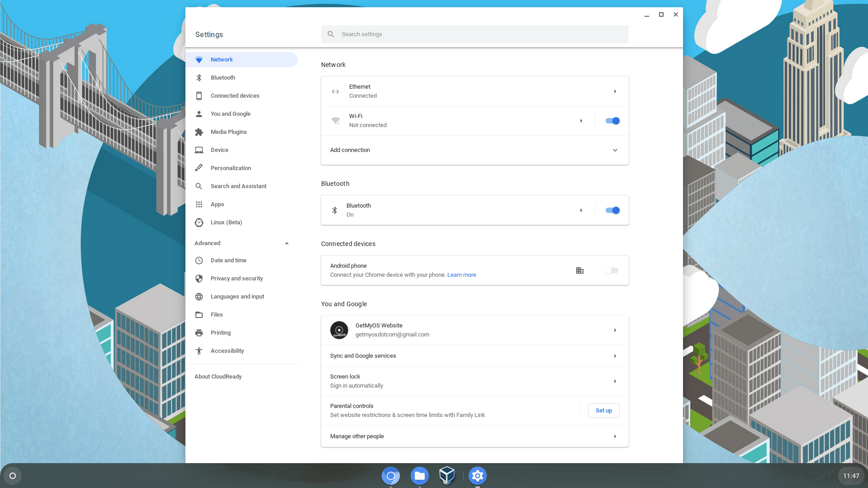Click the search magnifier in search bar
Screen dimensions: 868x488
331,34
